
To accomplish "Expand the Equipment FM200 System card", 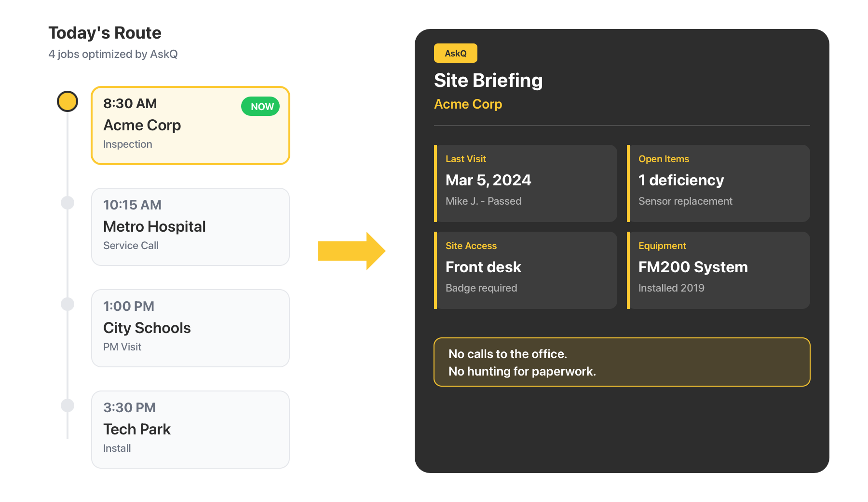I will coord(718,270).
